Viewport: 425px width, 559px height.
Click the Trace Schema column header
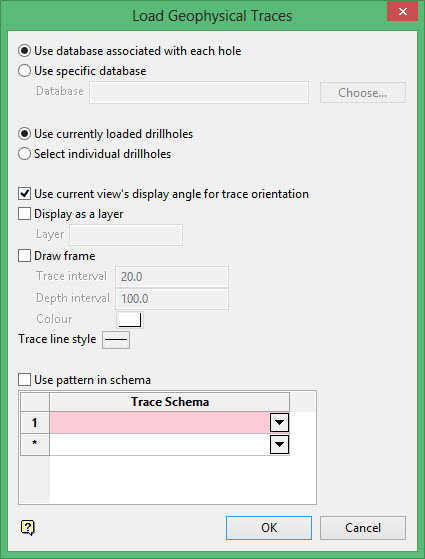coord(170,402)
